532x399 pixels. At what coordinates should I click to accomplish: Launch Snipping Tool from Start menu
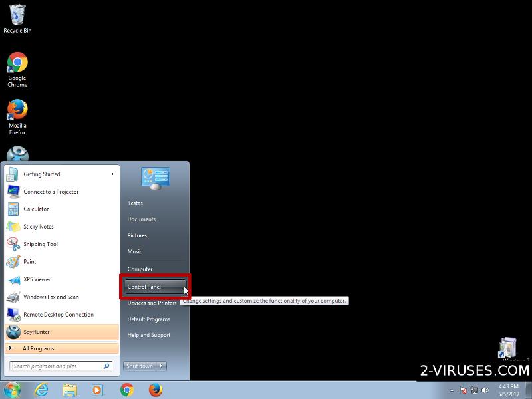coord(40,244)
